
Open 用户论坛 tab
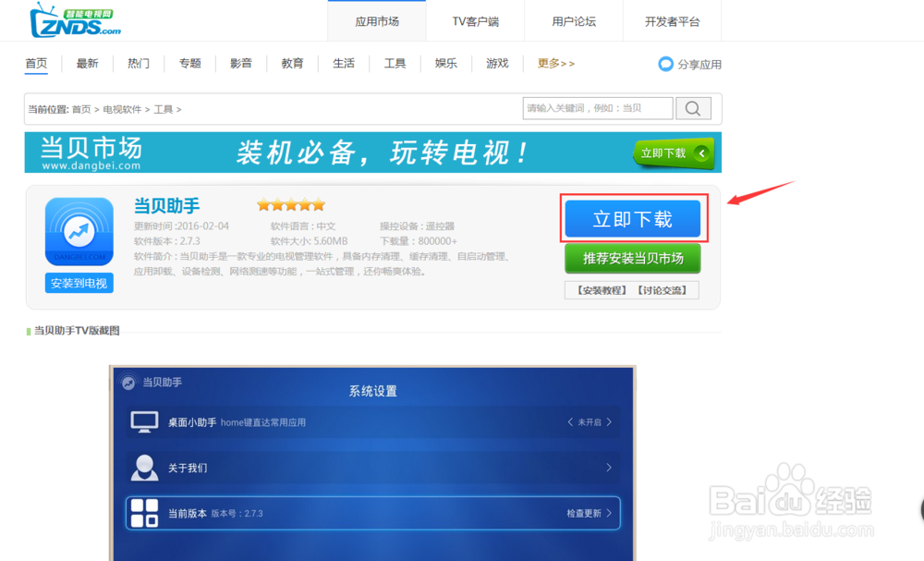(x=574, y=22)
